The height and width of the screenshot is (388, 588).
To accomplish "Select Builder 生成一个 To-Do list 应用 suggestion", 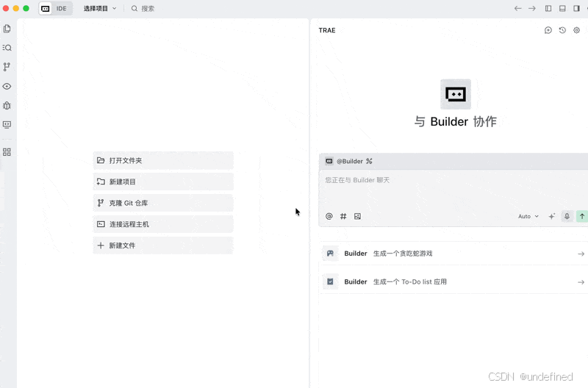I will coord(453,282).
